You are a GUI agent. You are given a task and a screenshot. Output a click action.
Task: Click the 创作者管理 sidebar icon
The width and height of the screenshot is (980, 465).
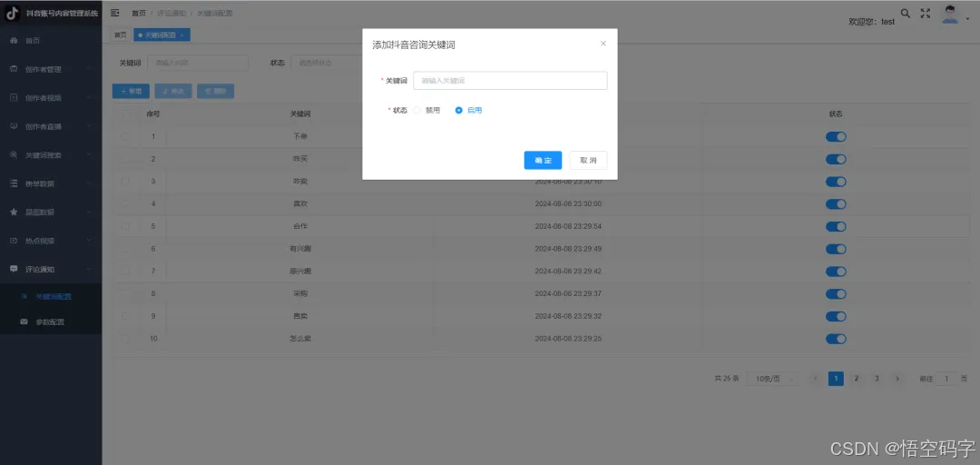tap(14, 69)
